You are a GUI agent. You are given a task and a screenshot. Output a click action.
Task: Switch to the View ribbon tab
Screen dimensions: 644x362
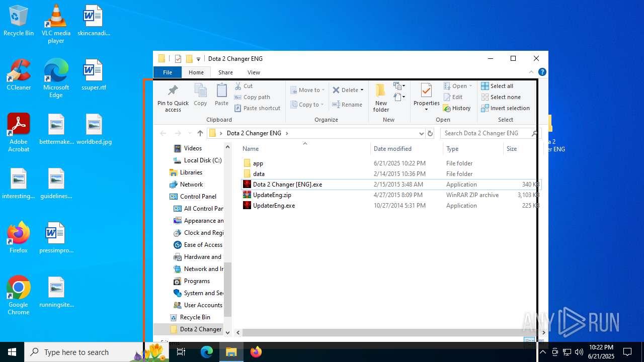pyautogui.click(x=254, y=72)
